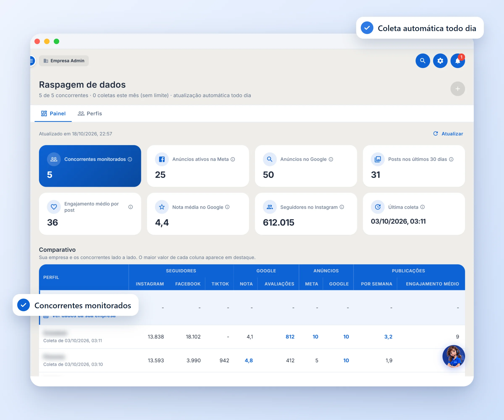This screenshot has height=420, width=504.
Task: Show info for Nota média no Google
Action: point(227,207)
